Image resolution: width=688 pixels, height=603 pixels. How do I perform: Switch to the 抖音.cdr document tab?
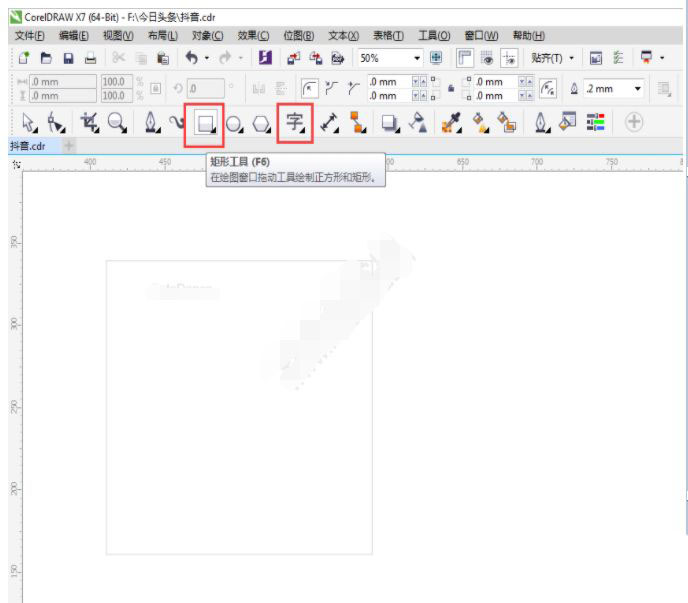pyautogui.click(x=28, y=146)
